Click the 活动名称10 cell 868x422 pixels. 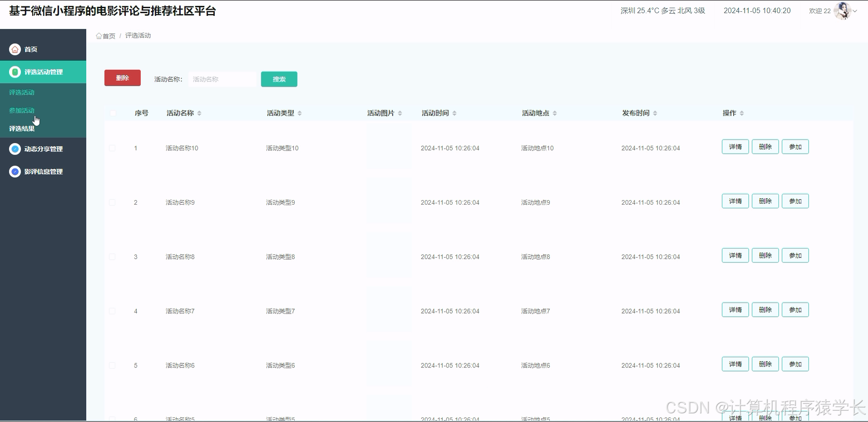tap(182, 148)
